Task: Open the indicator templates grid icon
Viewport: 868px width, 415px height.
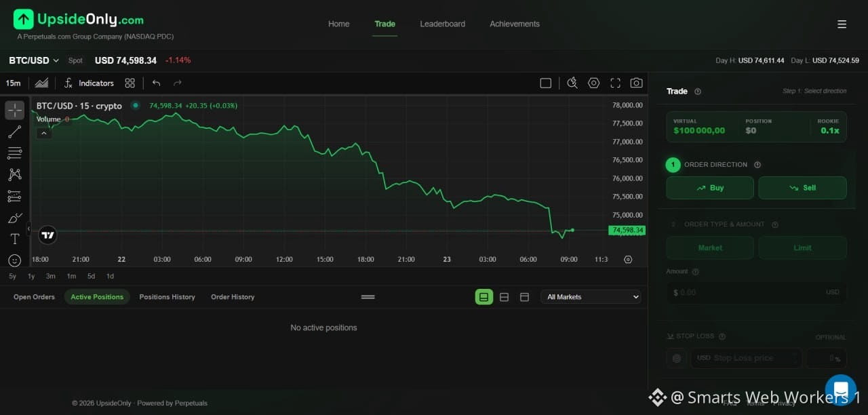Action: (x=130, y=83)
